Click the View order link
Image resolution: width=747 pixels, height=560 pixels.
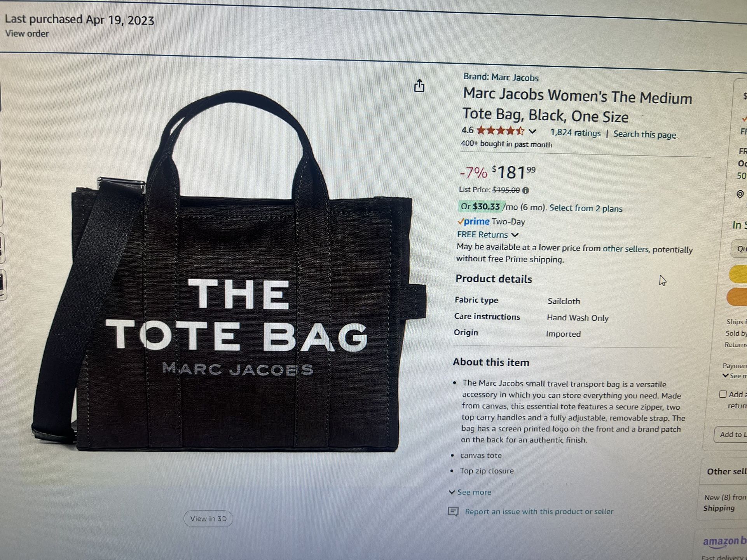click(x=27, y=33)
